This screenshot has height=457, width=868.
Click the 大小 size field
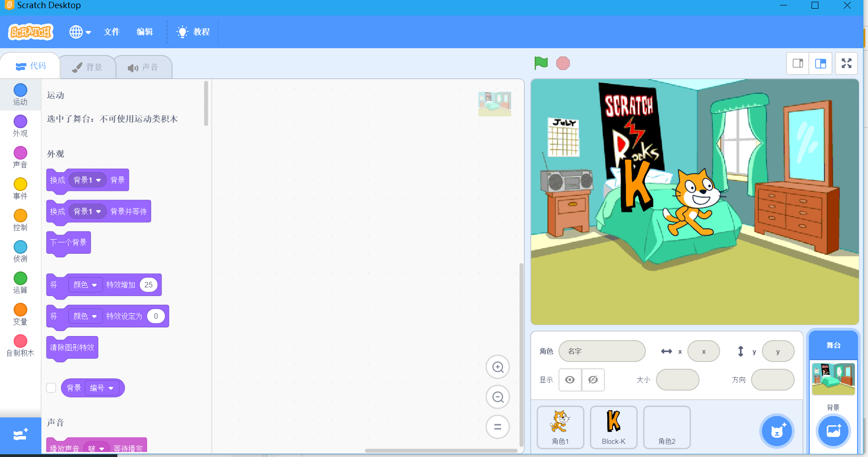click(x=677, y=380)
